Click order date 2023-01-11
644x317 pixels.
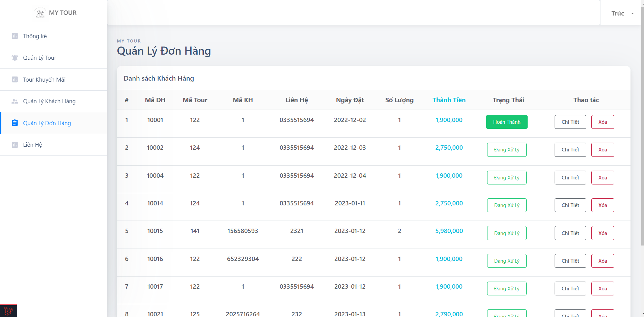[350, 203]
